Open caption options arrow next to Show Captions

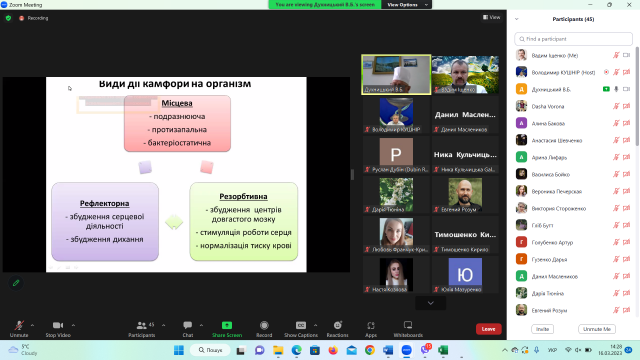coord(316,325)
